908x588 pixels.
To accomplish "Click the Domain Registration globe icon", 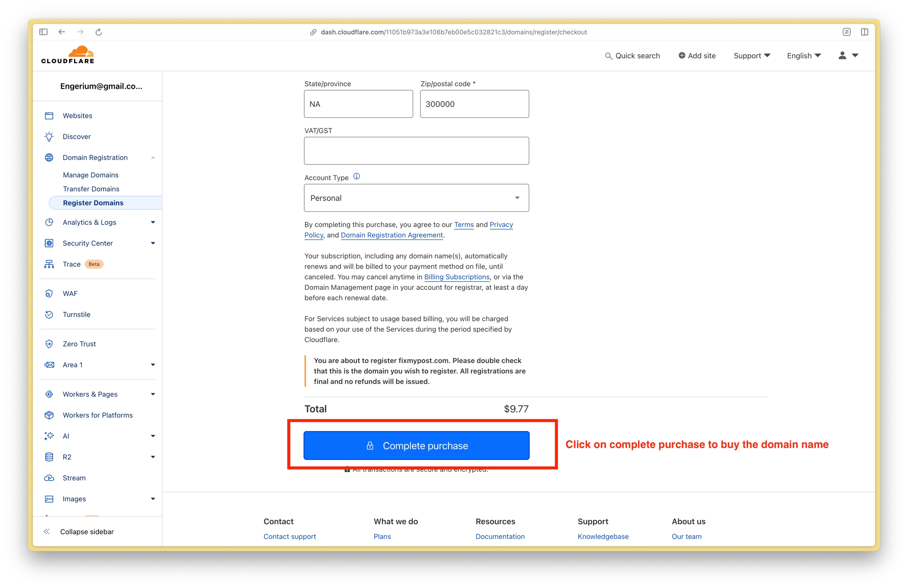I will point(49,157).
